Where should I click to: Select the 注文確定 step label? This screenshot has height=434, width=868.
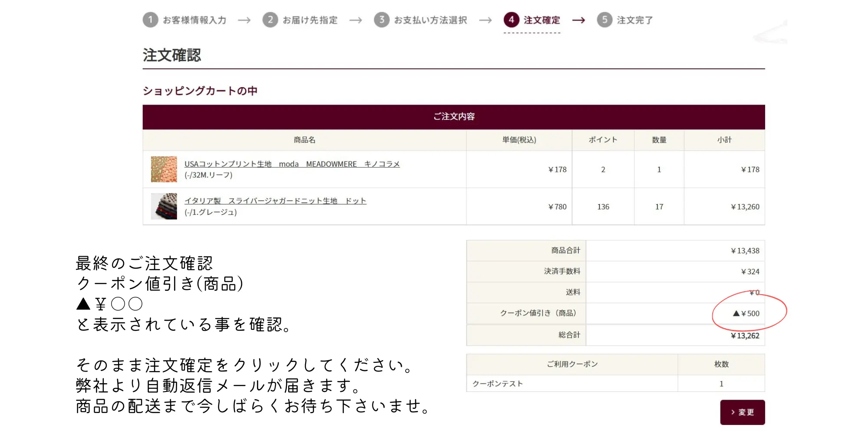[542, 20]
